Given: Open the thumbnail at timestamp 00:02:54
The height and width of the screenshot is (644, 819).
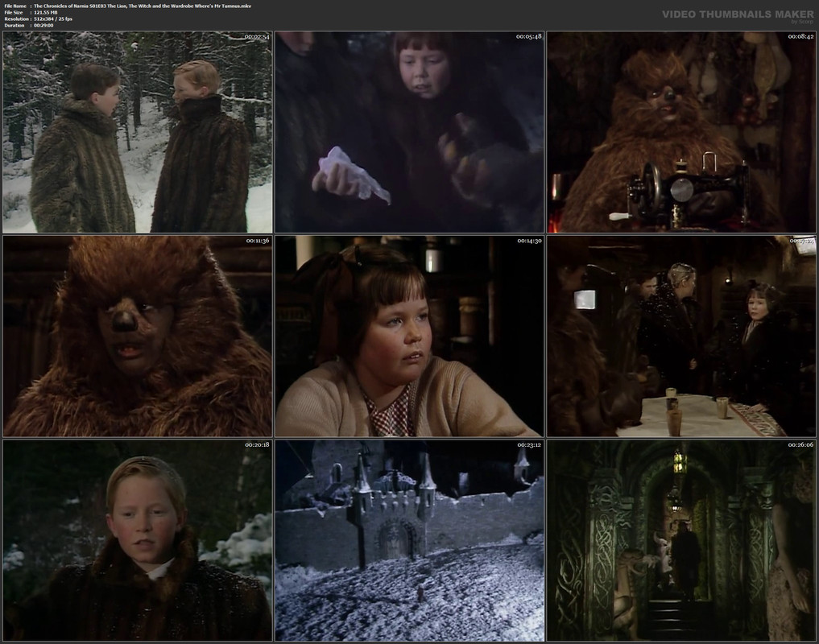Looking at the screenshot, I should (x=138, y=132).
